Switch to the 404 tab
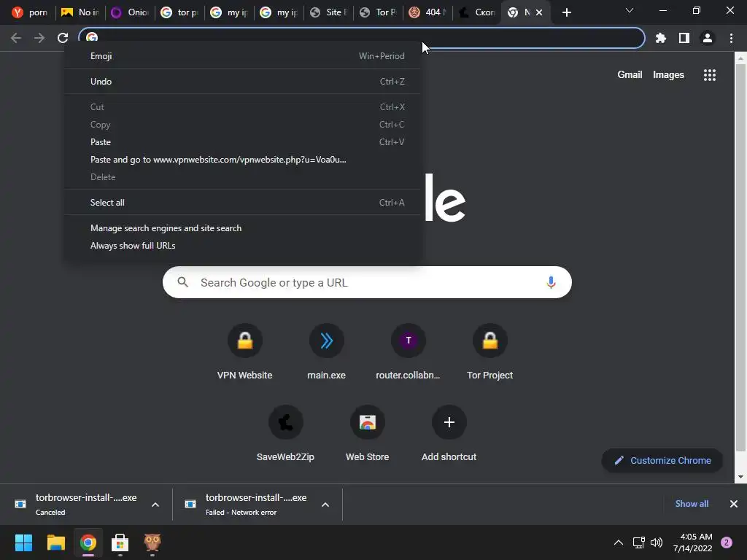The width and height of the screenshot is (747, 560). click(427, 12)
